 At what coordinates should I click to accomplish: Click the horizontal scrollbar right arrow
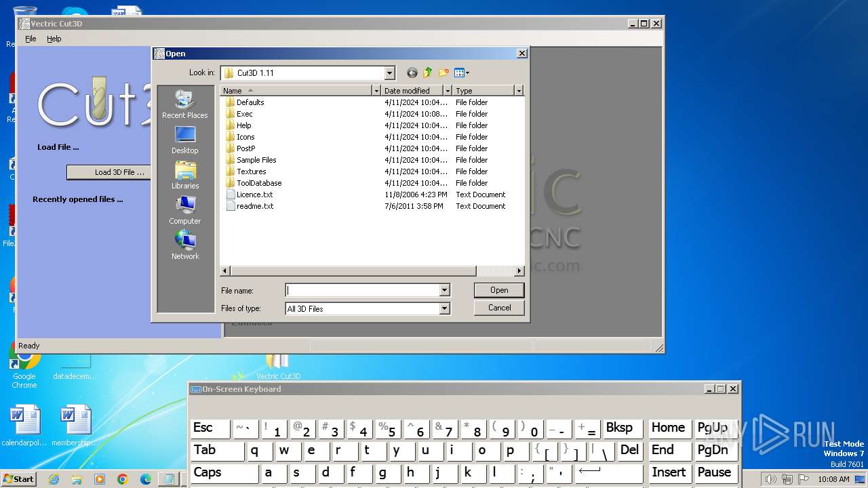(519, 270)
